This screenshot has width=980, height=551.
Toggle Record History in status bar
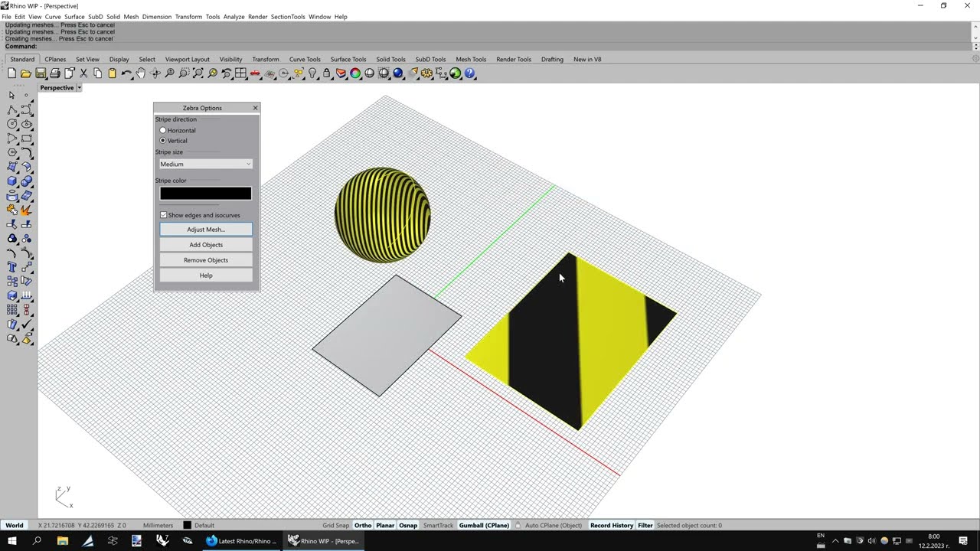pyautogui.click(x=612, y=525)
